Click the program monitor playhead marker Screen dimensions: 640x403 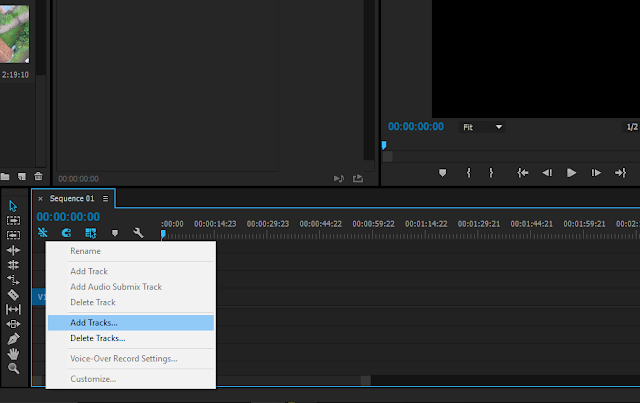point(384,145)
